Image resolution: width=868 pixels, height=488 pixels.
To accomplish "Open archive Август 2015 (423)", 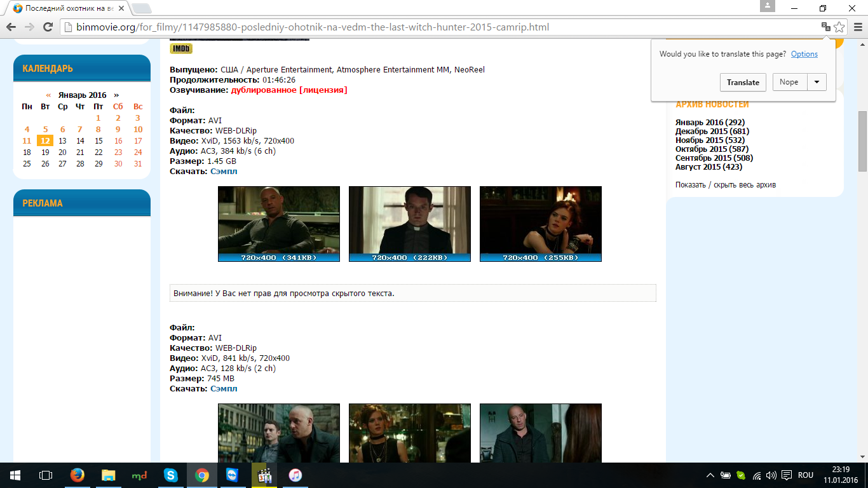I will [709, 167].
